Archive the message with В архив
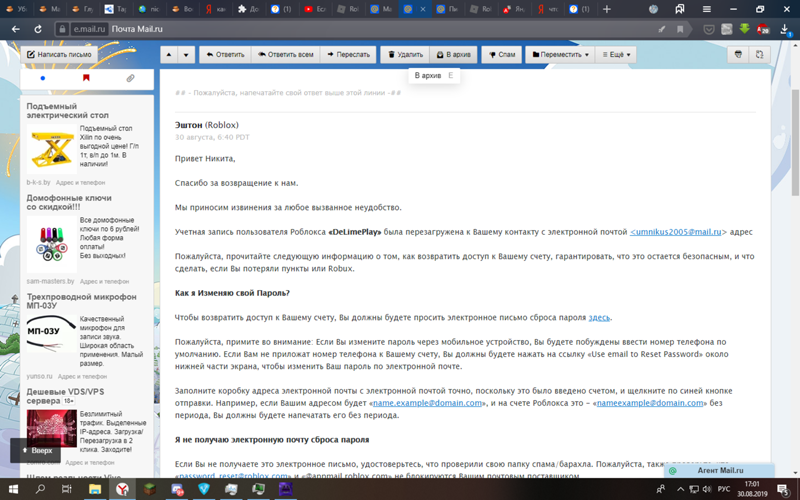 click(x=453, y=55)
